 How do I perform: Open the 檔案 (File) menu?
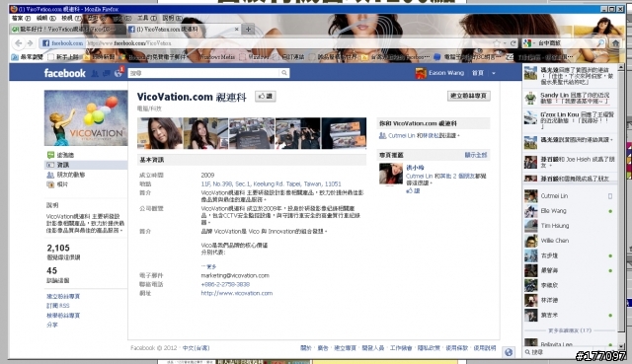pos(21,18)
